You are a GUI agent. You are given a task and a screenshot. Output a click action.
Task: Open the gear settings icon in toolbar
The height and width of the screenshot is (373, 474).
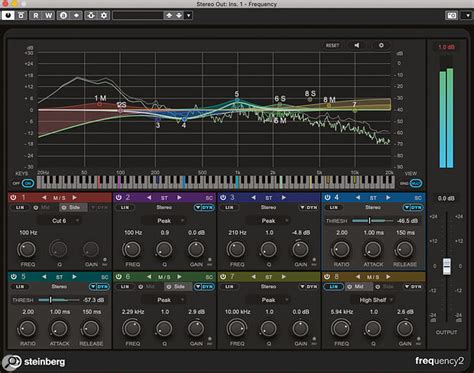coord(104,15)
